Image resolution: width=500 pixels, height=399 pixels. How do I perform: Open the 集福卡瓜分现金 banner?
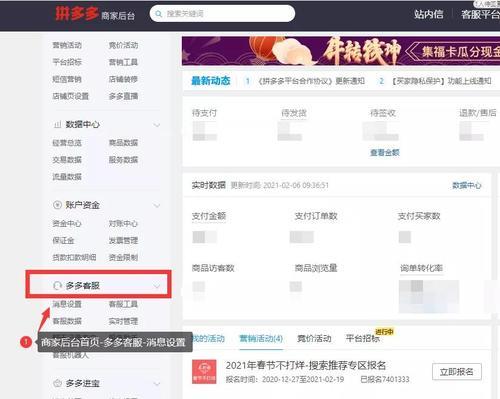click(x=341, y=51)
